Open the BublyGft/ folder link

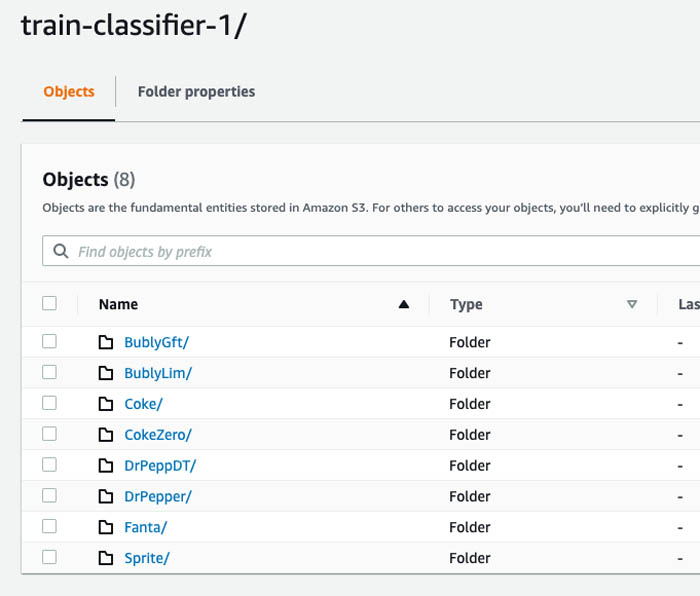pyautogui.click(x=157, y=342)
